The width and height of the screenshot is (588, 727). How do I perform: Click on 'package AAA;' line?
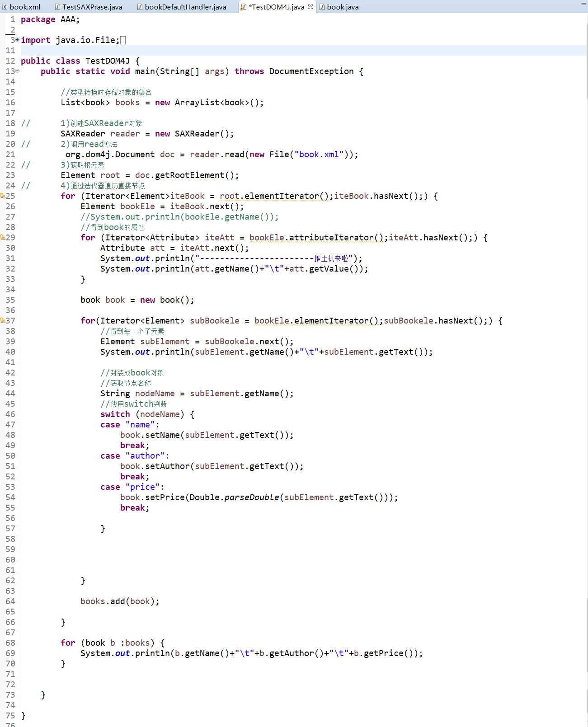pos(50,19)
